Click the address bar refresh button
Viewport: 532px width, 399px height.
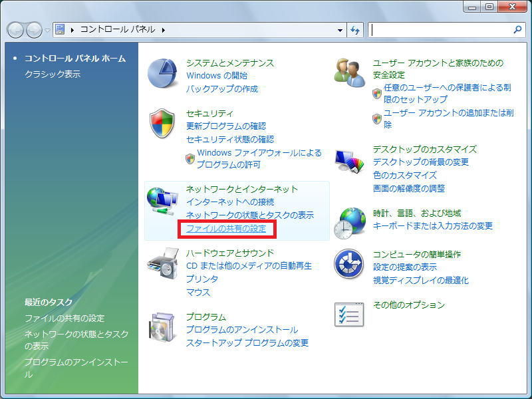click(355, 31)
